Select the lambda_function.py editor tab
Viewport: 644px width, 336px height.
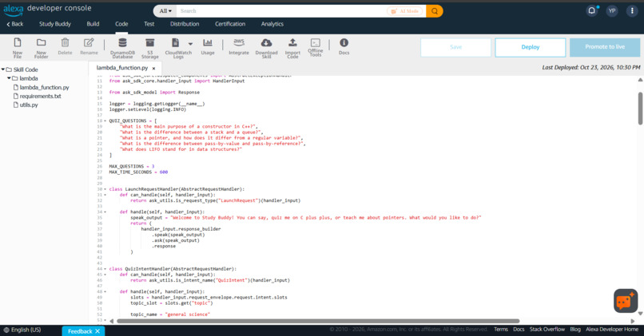pos(122,68)
